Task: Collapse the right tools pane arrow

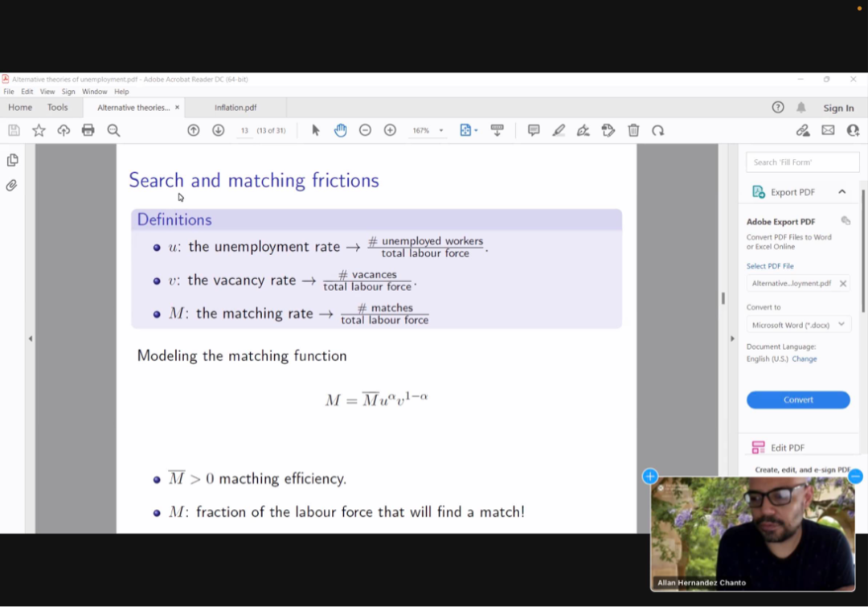Action: [x=731, y=338]
